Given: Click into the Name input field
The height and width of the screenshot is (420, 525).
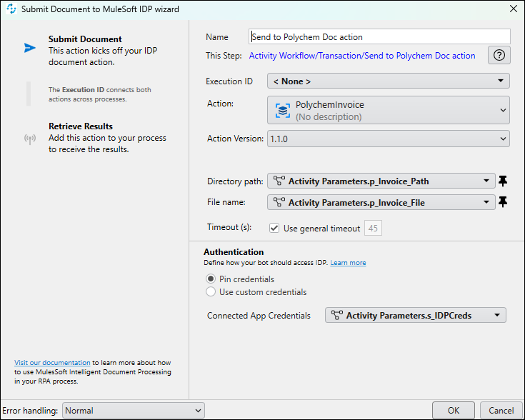Looking at the screenshot, I should (x=380, y=36).
